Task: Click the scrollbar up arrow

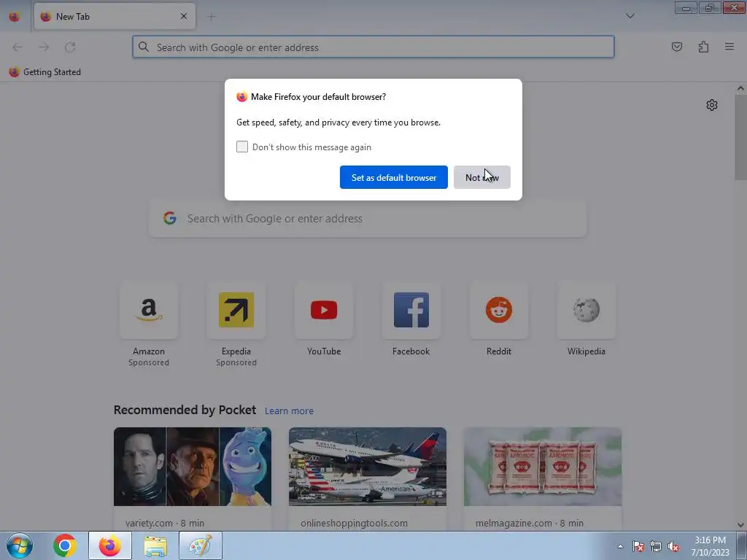Action: click(740, 88)
